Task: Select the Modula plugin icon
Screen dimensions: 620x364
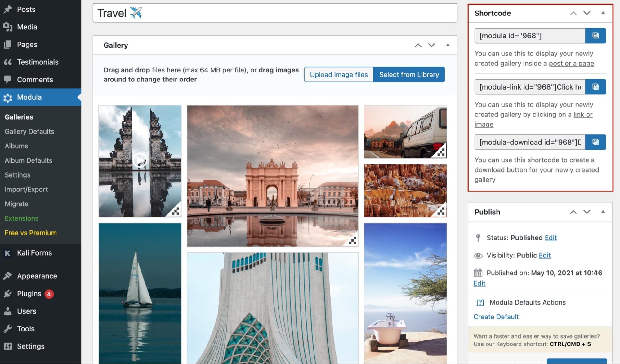Action: point(8,97)
